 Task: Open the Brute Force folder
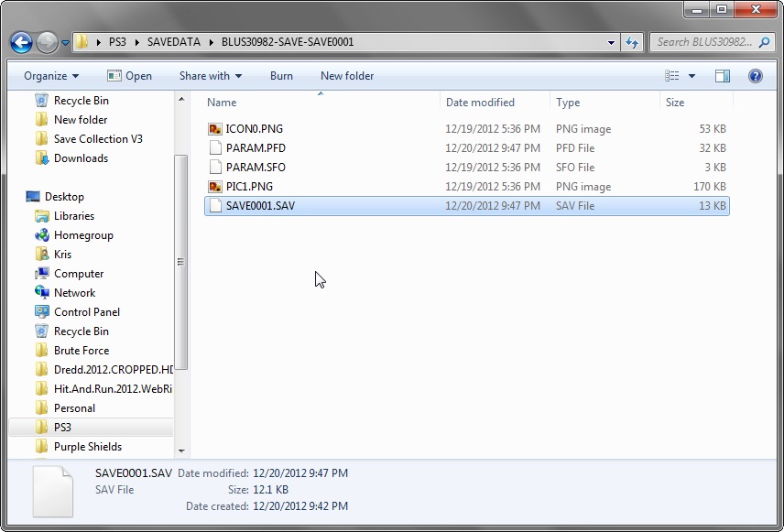[x=81, y=351]
